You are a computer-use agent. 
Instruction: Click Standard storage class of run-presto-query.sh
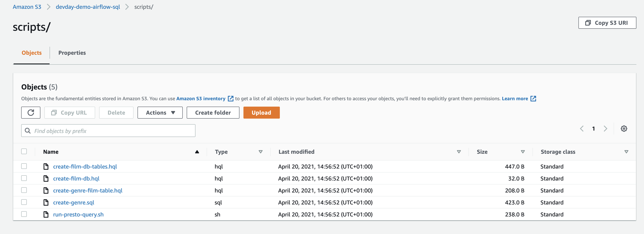[x=552, y=214]
